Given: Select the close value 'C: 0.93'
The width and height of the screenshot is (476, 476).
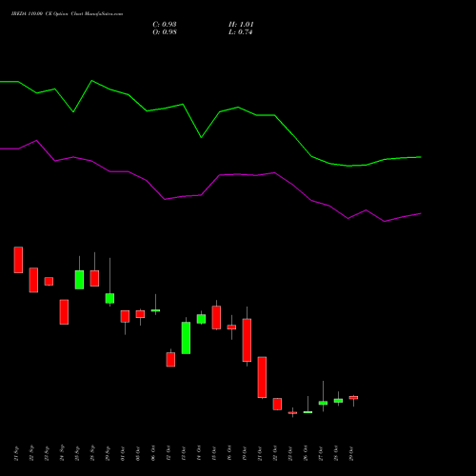Looking at the screenshot, I should point(165,25).
